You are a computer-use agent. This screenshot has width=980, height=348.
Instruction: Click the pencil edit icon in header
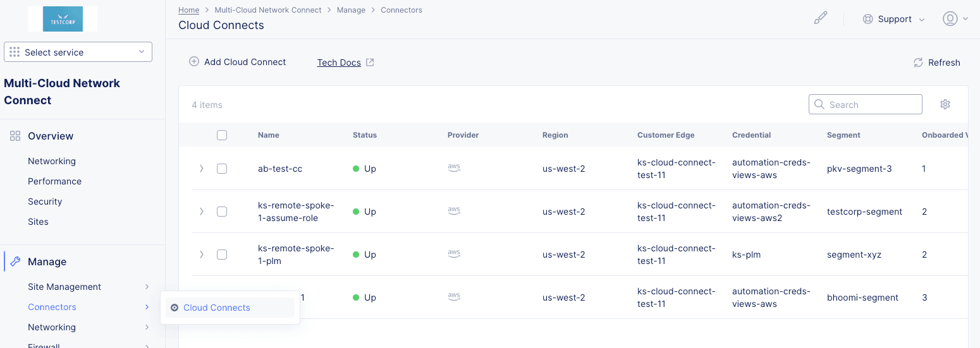(x=820, y=18)
